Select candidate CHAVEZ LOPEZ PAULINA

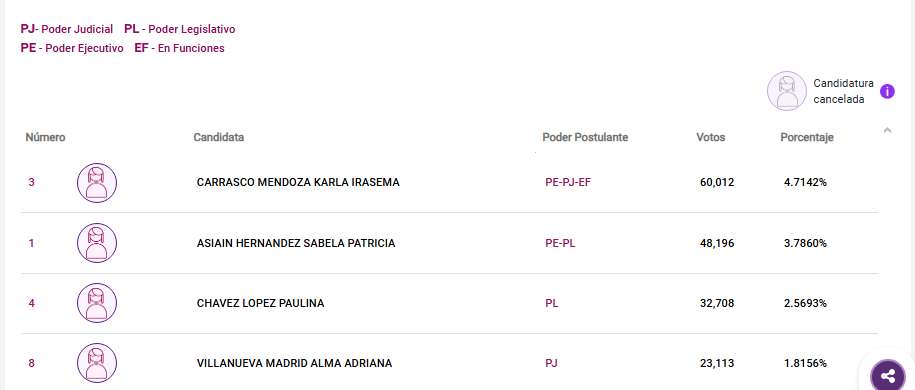pos(260,303)
